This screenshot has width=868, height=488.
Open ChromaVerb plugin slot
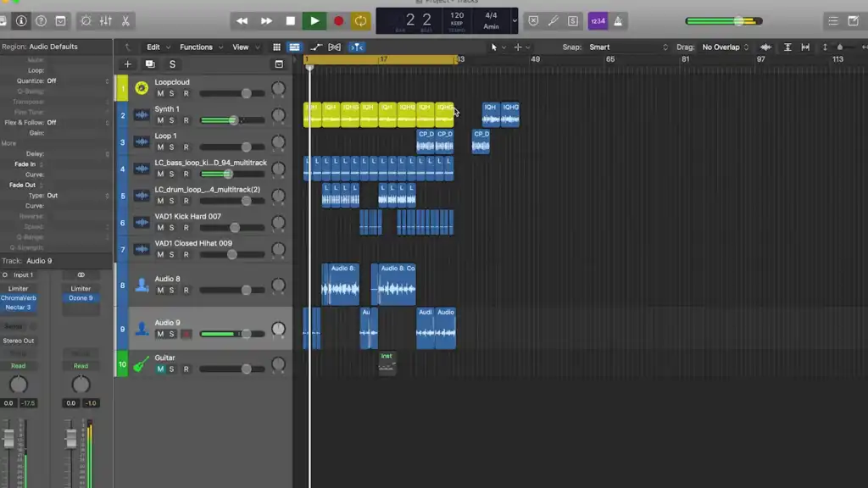pyautogui.click(x=19, y=297)
